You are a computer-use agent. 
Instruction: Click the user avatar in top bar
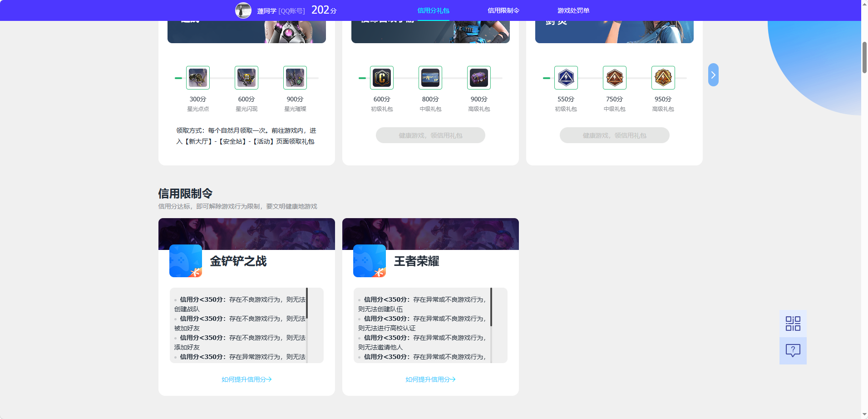click(243, 10)
